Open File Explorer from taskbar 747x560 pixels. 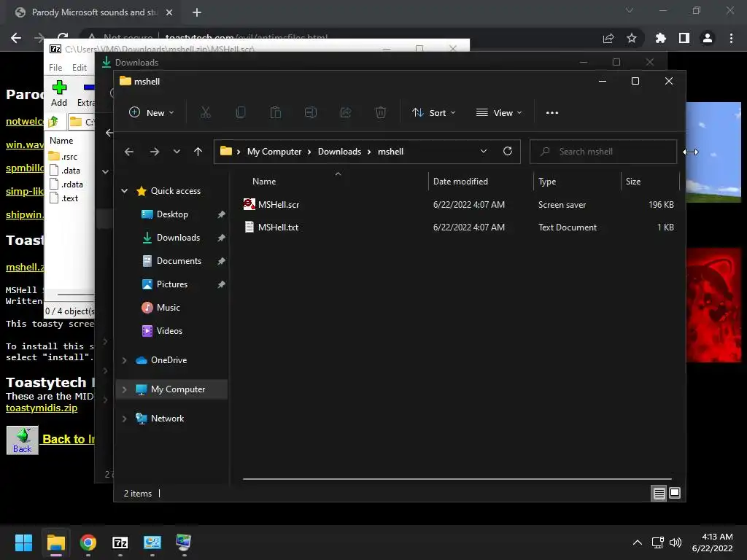(55, 542)
